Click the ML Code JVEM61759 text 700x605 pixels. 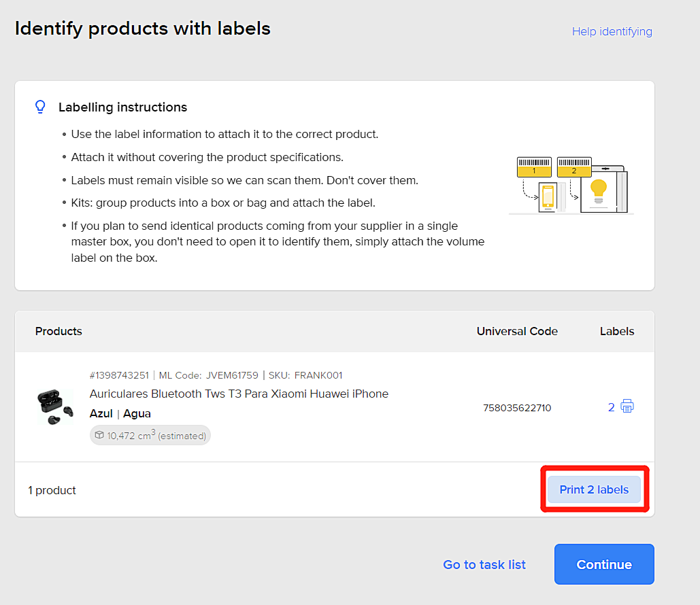[x=208, y=375]
